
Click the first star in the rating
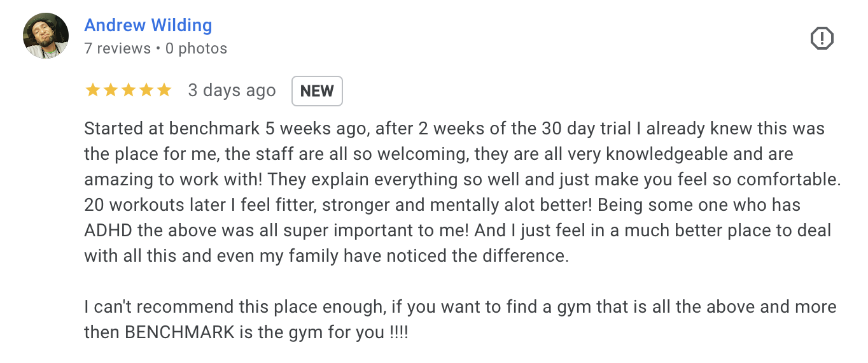click(x=92, y=90)
